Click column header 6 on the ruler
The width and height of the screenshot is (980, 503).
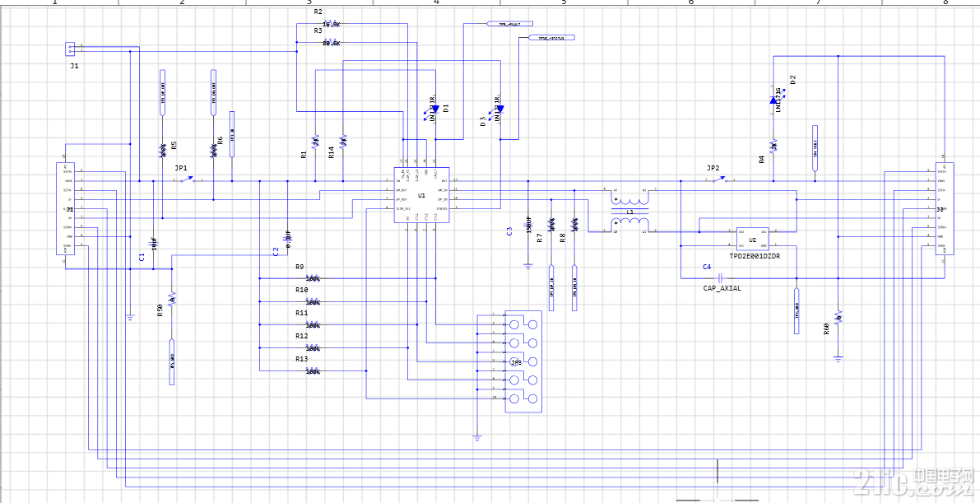click(691, 2)
